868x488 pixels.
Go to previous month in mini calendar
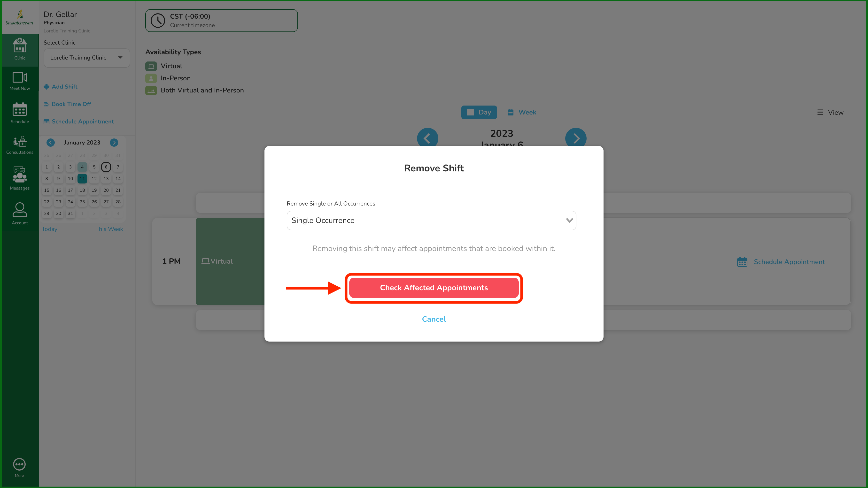tap(51, 143)
